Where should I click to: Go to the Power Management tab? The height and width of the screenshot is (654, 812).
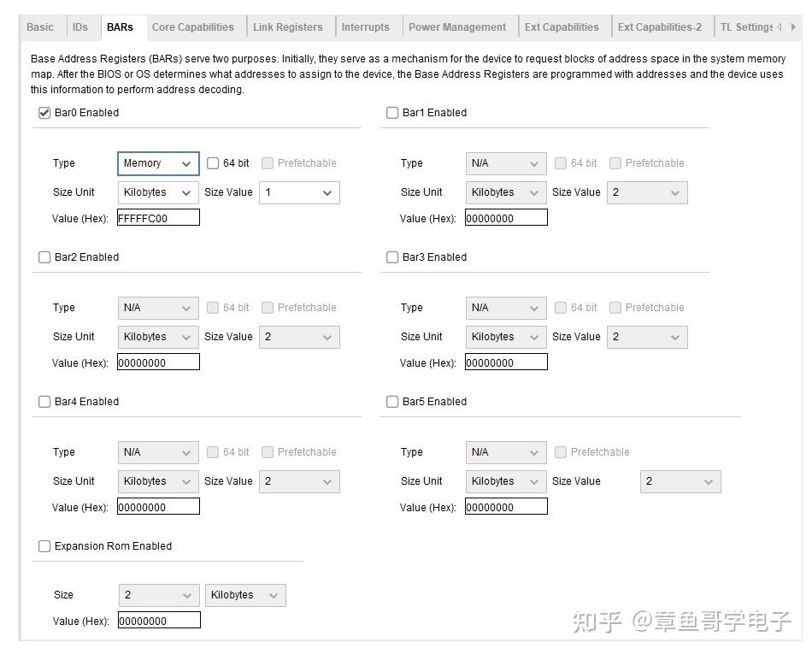(x=457, y=27)
